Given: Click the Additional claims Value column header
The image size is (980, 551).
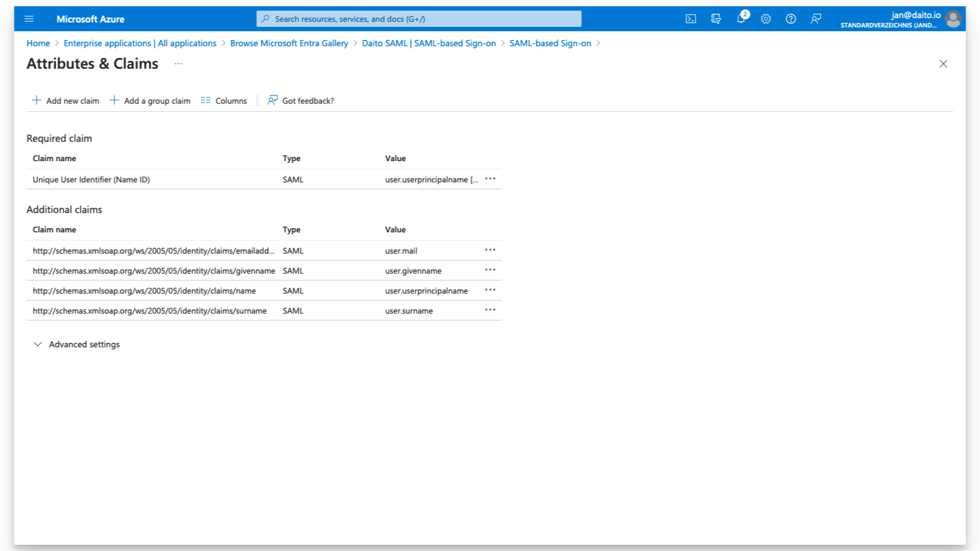Looking at the screenshot, I should (396, 229).
